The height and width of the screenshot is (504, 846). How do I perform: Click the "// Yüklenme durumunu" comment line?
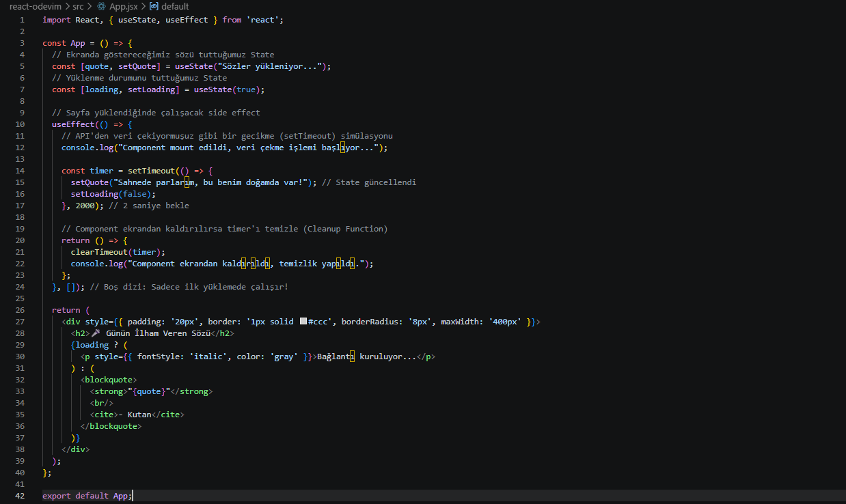tap(139, 78)
